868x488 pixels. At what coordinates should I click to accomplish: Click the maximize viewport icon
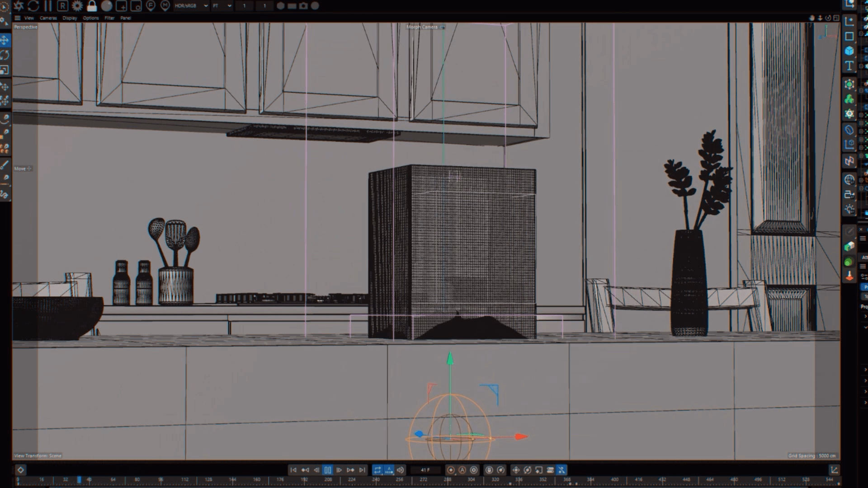(x=836, y=18)
